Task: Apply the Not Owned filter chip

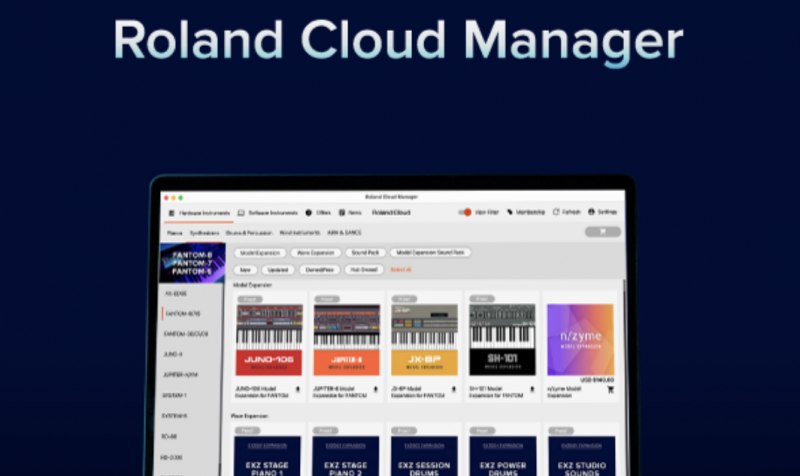Action: [364, 269]
